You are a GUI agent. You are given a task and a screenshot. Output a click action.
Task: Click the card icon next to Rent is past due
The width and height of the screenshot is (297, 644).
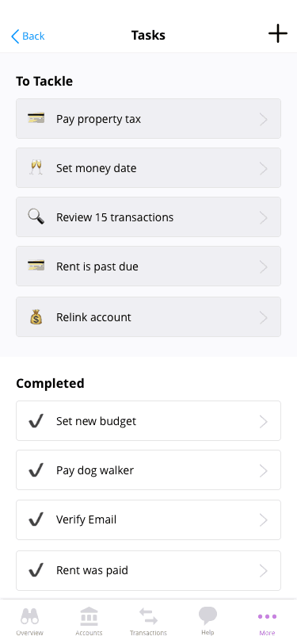(x=36, y=266)
